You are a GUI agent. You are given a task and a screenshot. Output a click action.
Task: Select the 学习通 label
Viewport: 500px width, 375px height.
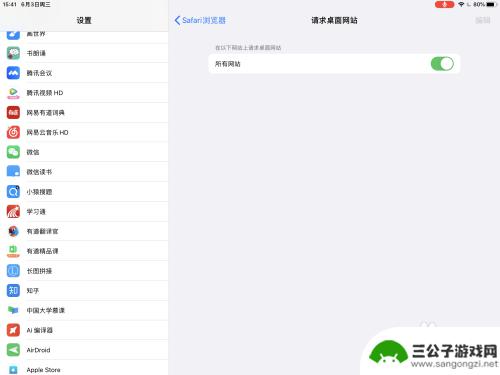click(x=36, y=212)
